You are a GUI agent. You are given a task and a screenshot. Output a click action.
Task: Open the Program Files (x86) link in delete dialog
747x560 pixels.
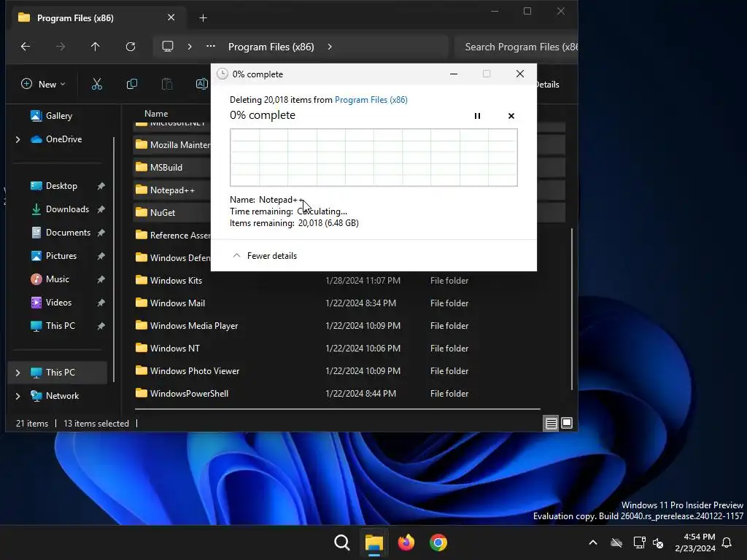tap(371, 99)
